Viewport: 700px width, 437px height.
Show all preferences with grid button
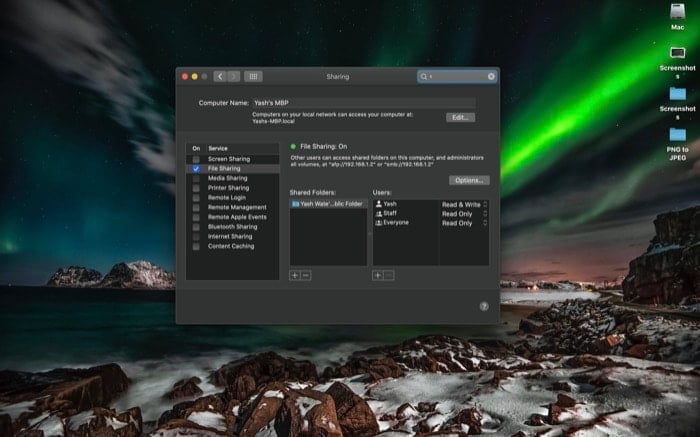click(x=253, y=76)
